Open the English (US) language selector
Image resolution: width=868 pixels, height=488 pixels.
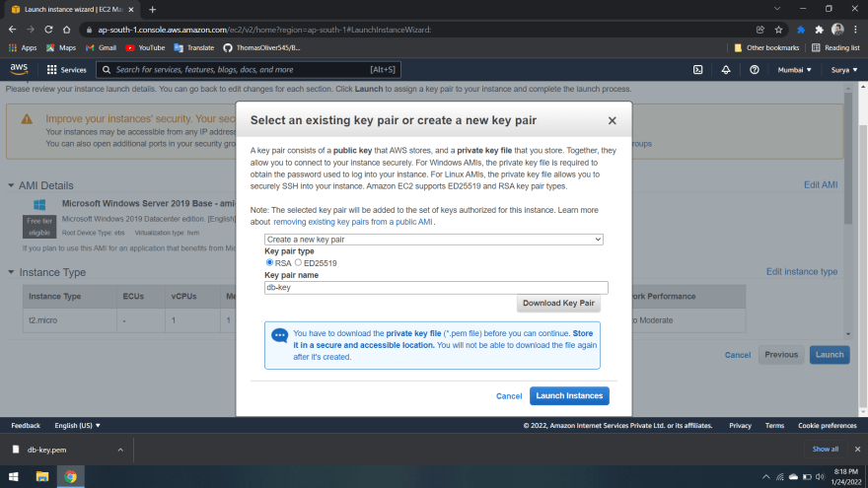[x=77, y=426]
